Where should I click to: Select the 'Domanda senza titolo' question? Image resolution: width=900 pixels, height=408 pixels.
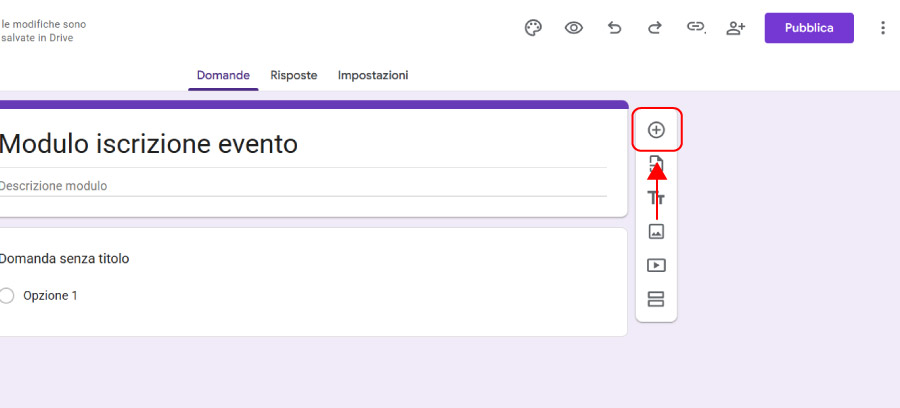(x=65, y=258)
